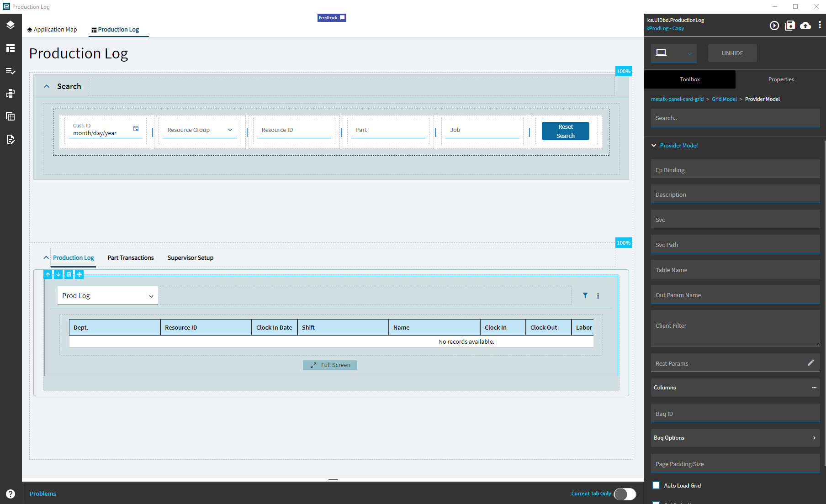The width and height of the screenshot is (826, 504).
Task: Click the Baq ID field
Action: tap(735, 413)
